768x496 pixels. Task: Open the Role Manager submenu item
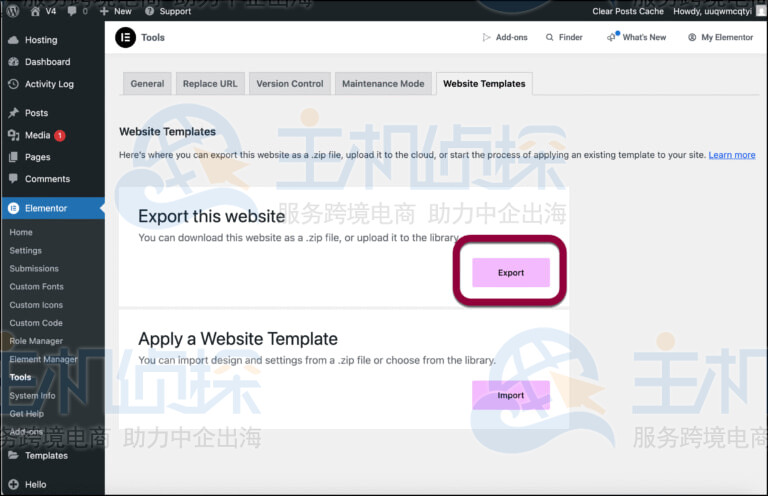click(x=36, y=341)
